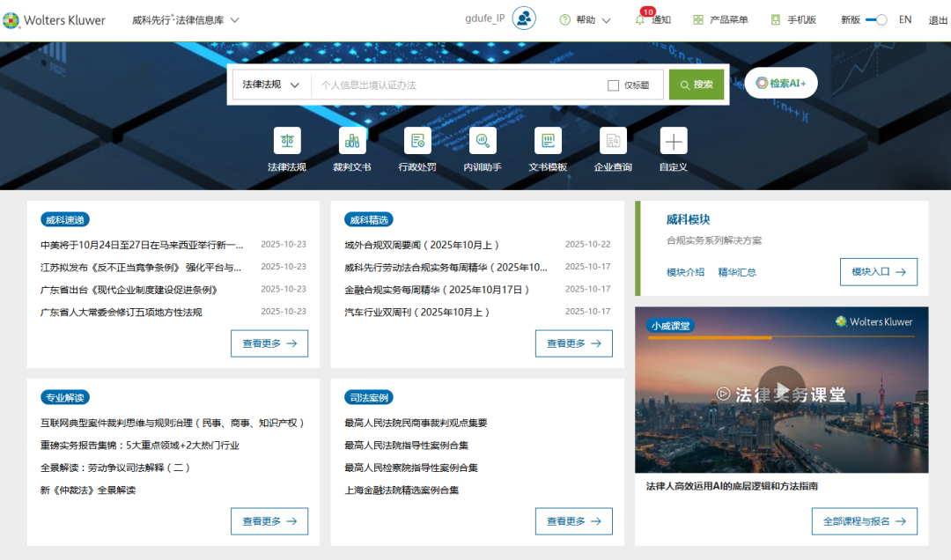The height and width of the screenshot is (560, 951).
Task: Open the 裁判文书 icon
Action: tap(351, 141)
